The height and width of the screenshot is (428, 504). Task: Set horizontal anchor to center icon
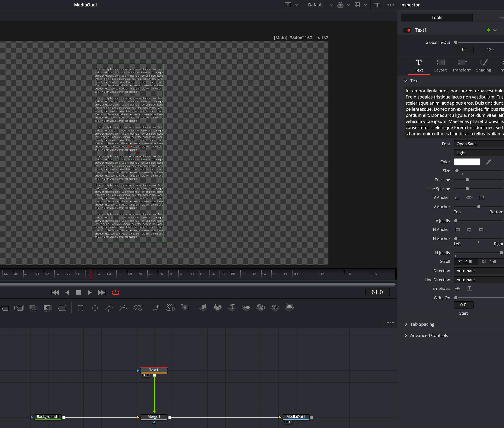pyautogui.click(x=469, y=229)
